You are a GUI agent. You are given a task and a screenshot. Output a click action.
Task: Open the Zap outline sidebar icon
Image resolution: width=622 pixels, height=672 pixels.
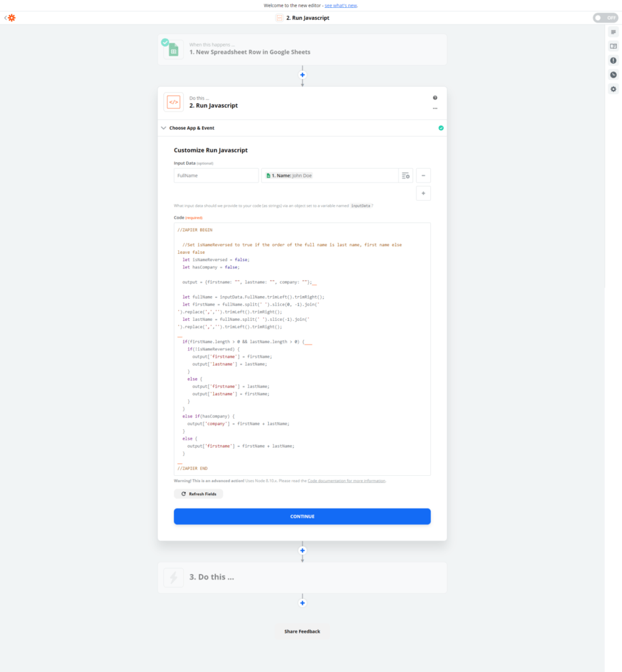point(613,32)
